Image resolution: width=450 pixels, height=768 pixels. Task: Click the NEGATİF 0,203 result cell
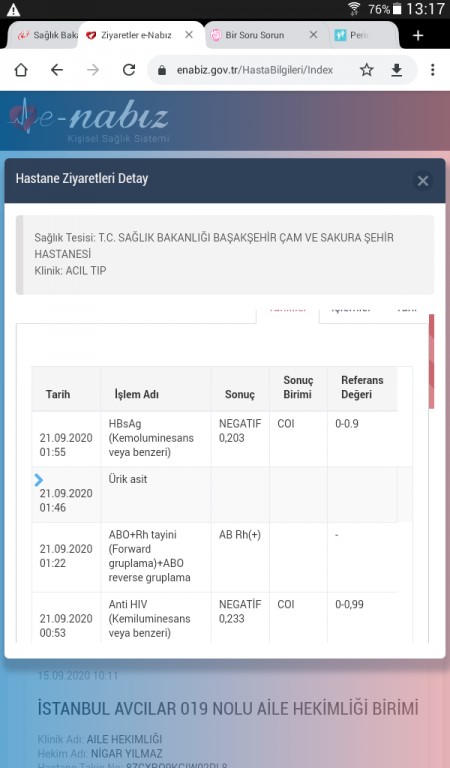point(240,431)
